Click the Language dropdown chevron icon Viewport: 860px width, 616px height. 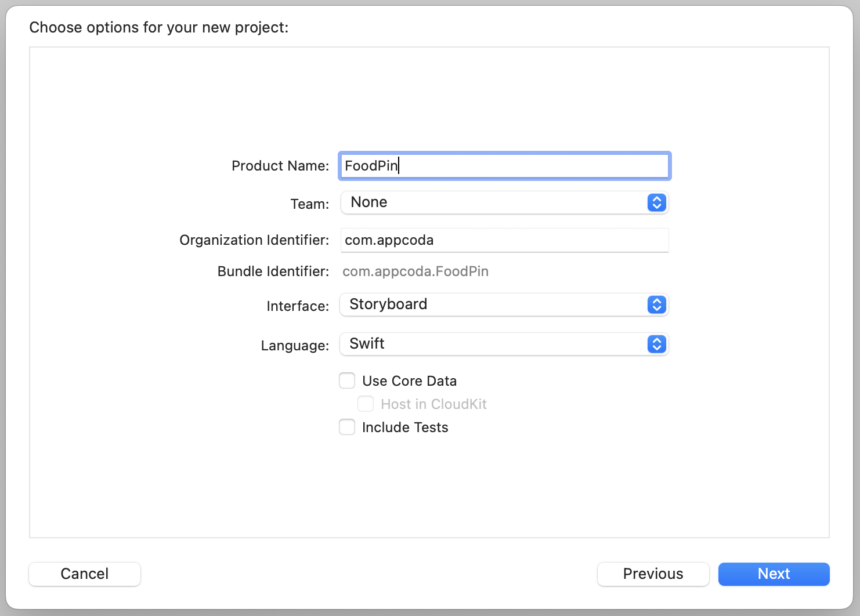coord(656,344)
